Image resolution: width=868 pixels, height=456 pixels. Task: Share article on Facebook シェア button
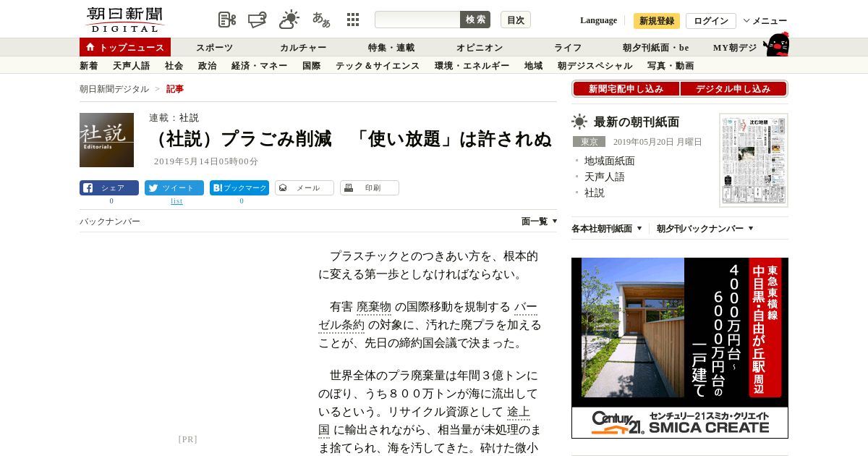click(x=109, y=188)
